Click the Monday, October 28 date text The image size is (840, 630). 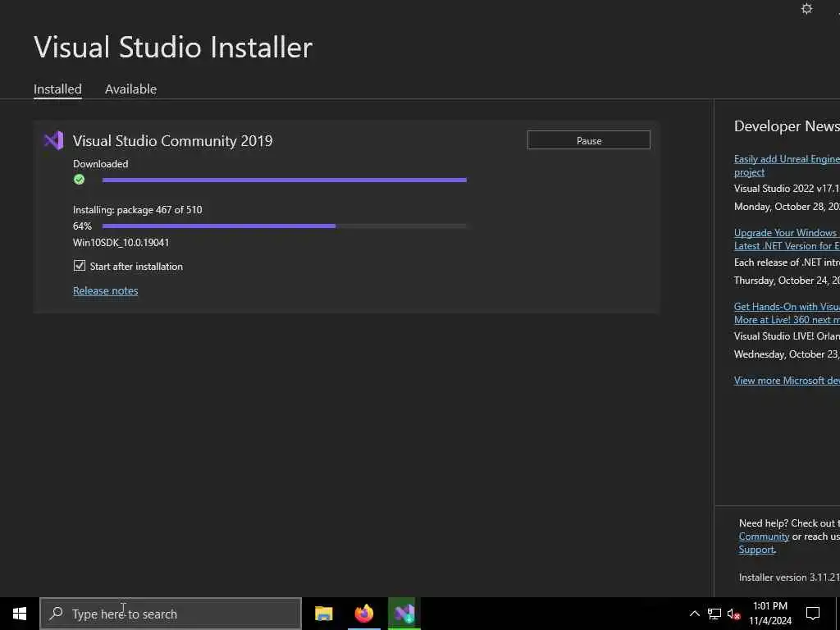coord(787,207)
